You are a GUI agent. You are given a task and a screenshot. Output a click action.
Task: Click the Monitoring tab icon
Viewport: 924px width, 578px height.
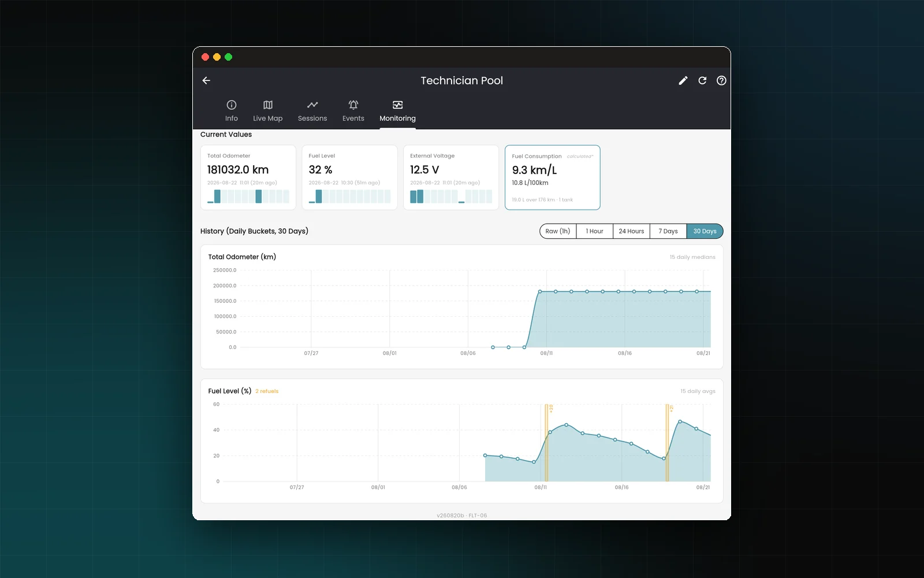click(x=397, y=105)
